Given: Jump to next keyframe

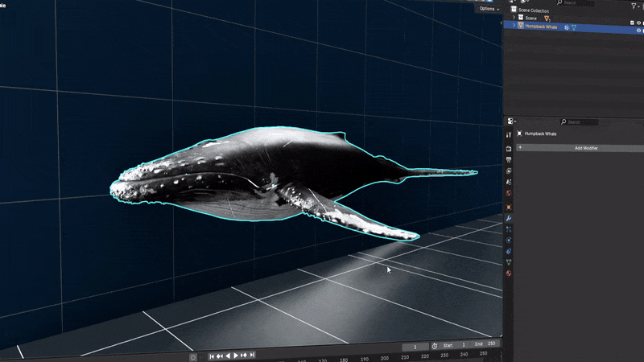Looking at the screenshot, I should (244, 355).
